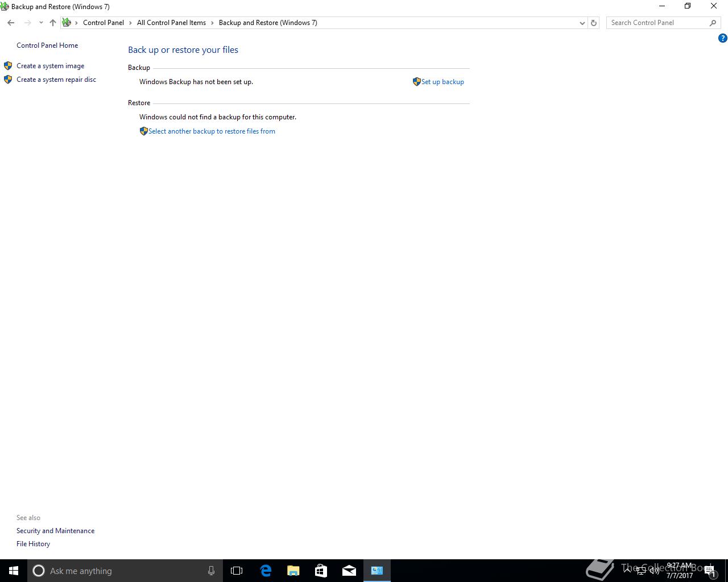Select Control Panel in the breadcrumb
This screenshot has height=582, width=728.
coord(104,23)
